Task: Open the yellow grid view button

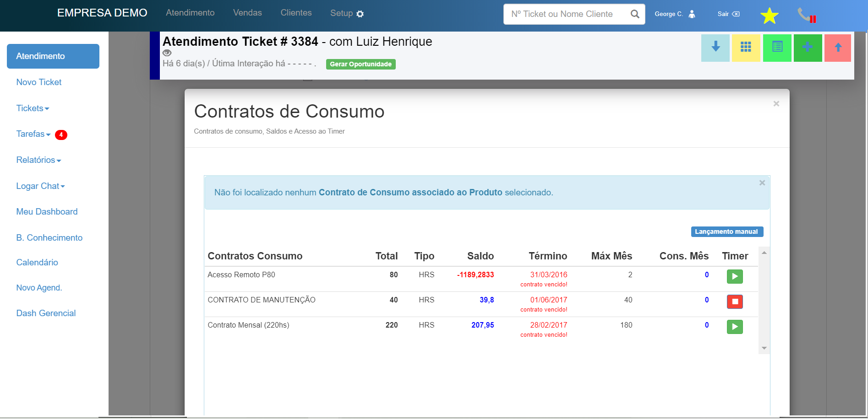Action: pos(746,48)
